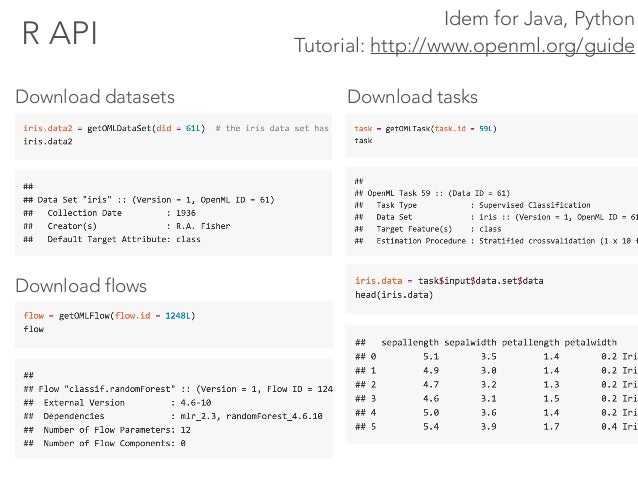Click the sepallength value 5.1 in row 0

431,357
